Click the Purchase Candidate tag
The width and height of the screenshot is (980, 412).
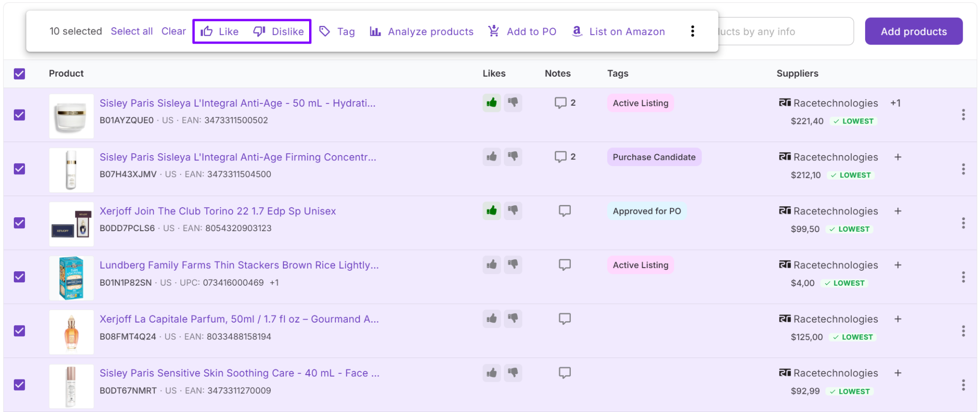[x=654, y=157]
